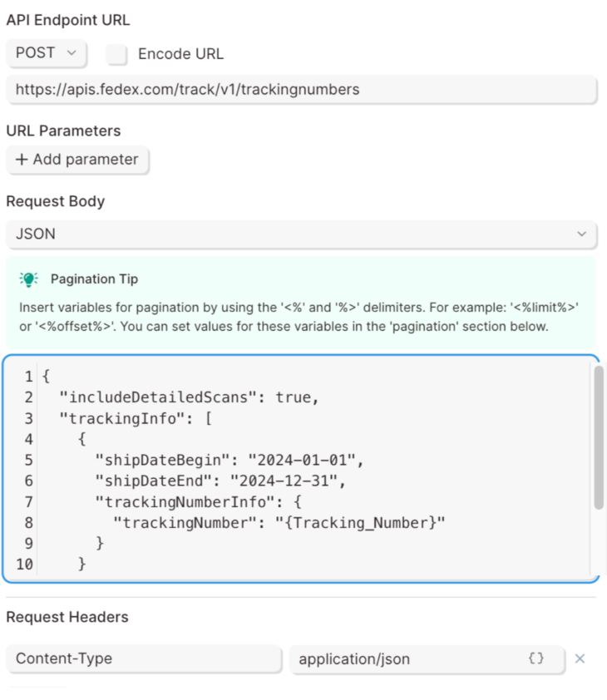Click the "shipDateEnd" line in editor
This screenshot has width=607, height=700.
coord(220,481)
